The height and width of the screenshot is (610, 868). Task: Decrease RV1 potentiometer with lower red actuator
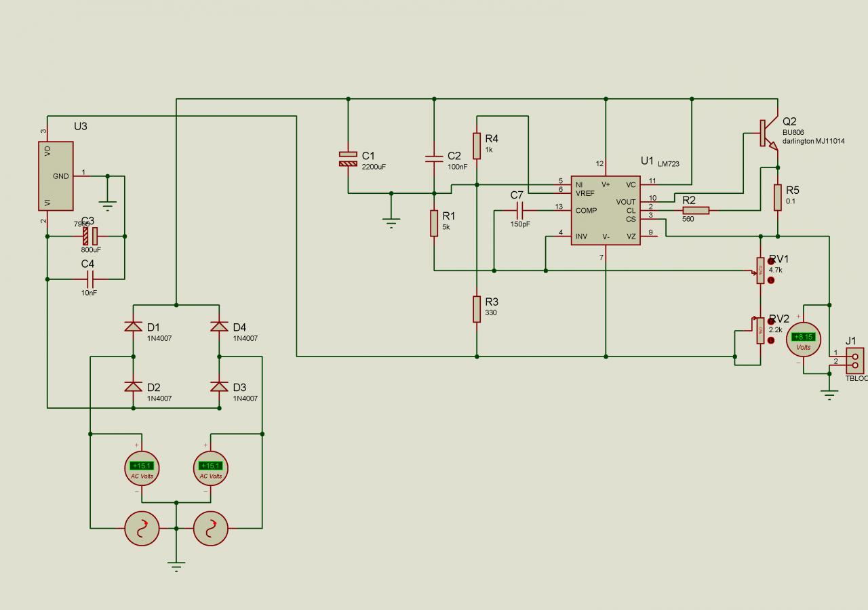click(x=771, y=279)
